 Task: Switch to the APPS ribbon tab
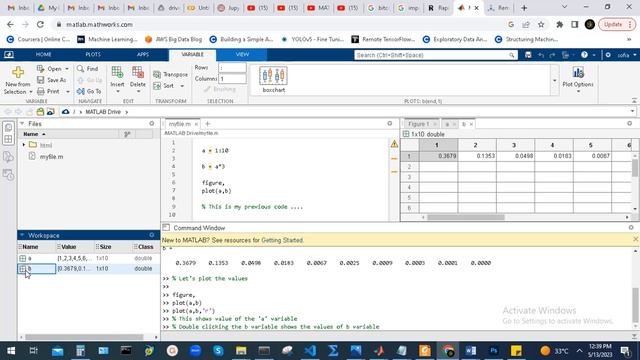point(143,54)
